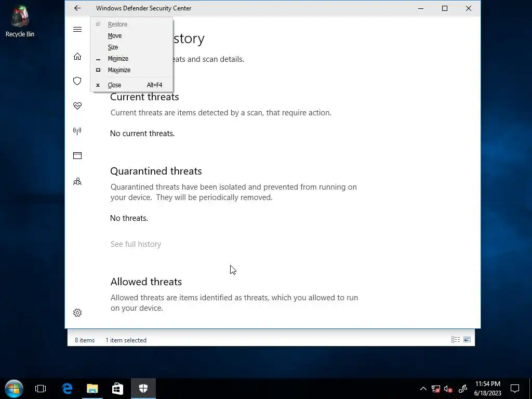Launch Microsoft Edge from taskbar

pos(67,389)
